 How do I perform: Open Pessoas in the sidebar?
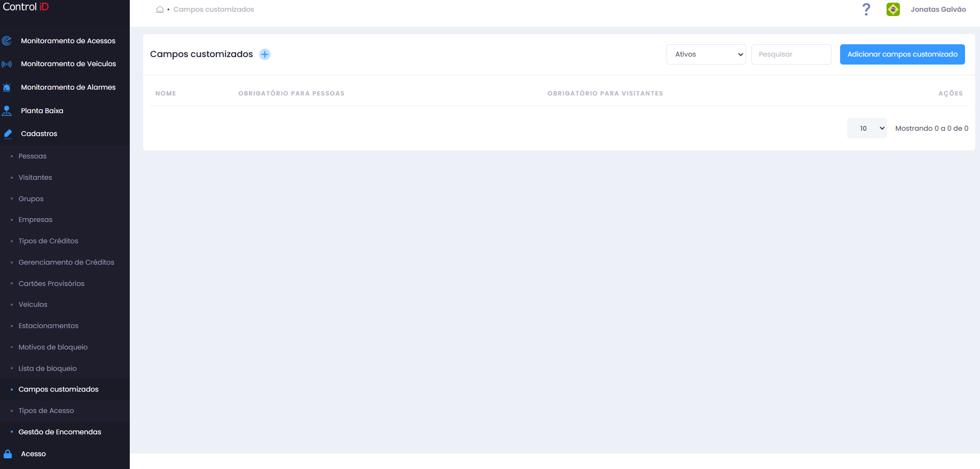pos(33,156)
